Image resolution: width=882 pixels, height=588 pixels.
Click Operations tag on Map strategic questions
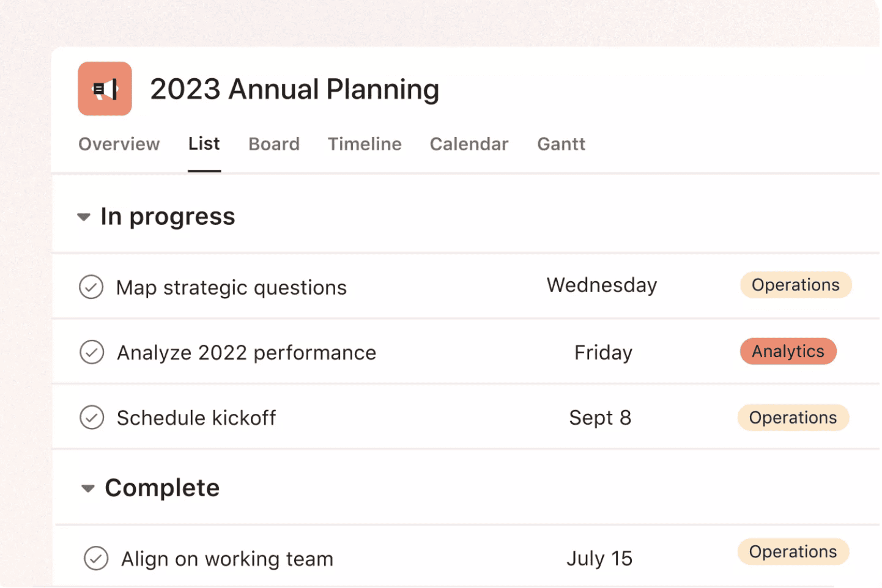pyautogui.click(x=795, y=285)
